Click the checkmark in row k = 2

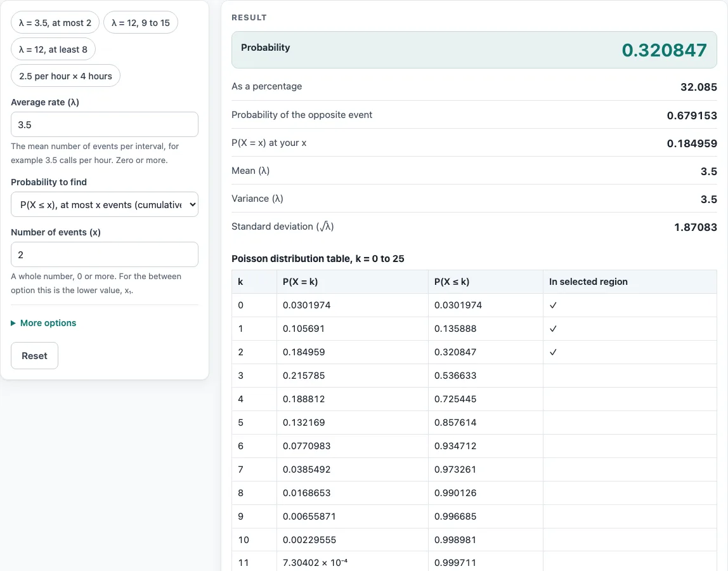[553, 352]
